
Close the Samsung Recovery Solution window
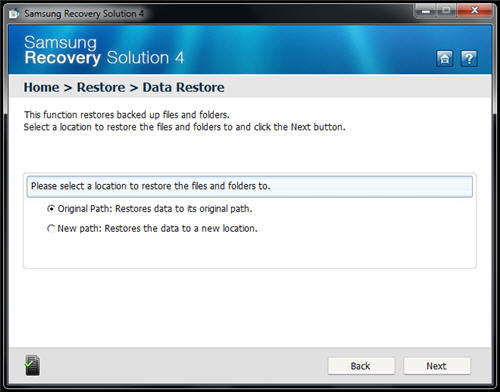coord(475,11)
